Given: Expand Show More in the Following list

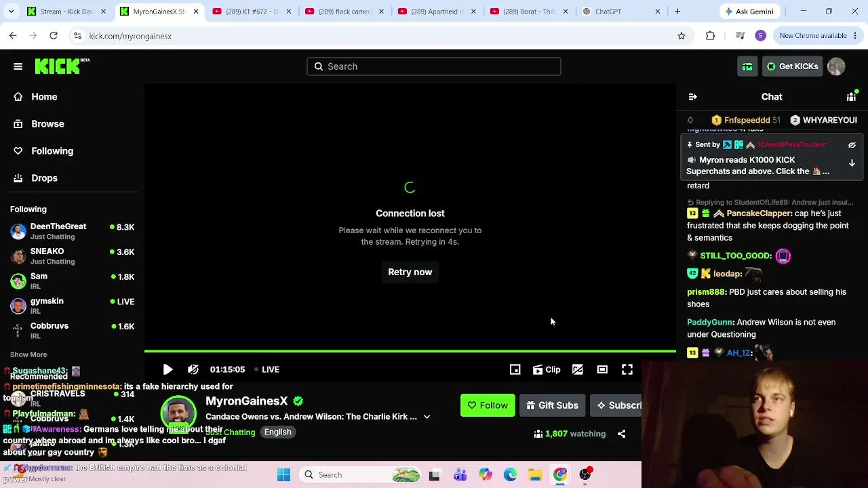Looking at the screenshot, I should coord(28,354).
